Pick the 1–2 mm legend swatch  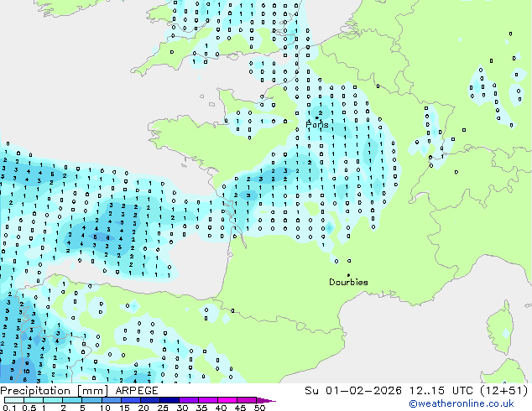(53, 400)
